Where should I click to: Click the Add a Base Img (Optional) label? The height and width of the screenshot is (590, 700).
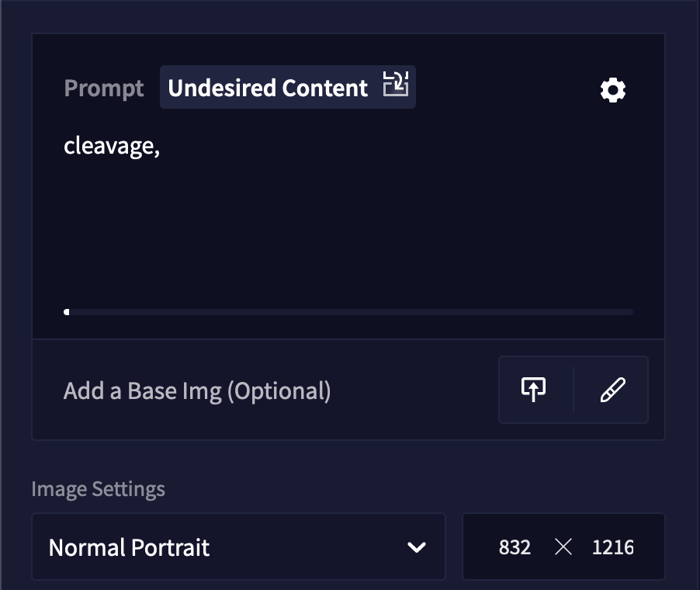[x=197, y=390]
